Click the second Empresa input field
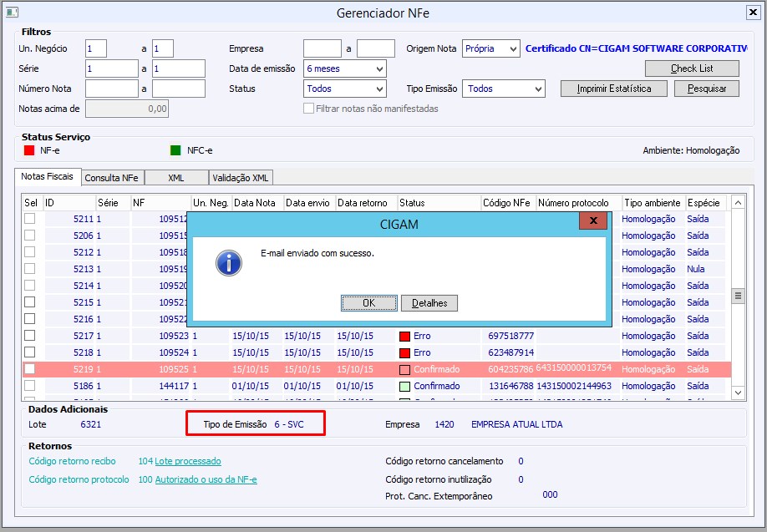The height and width of the screenshot is (532, 767). (x=376, y=48)
